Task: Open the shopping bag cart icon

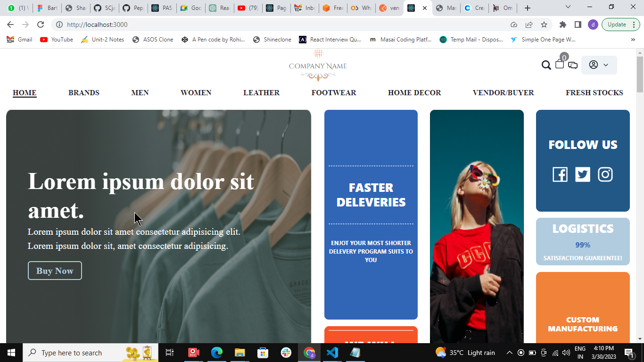Action: tap(559, 65)
